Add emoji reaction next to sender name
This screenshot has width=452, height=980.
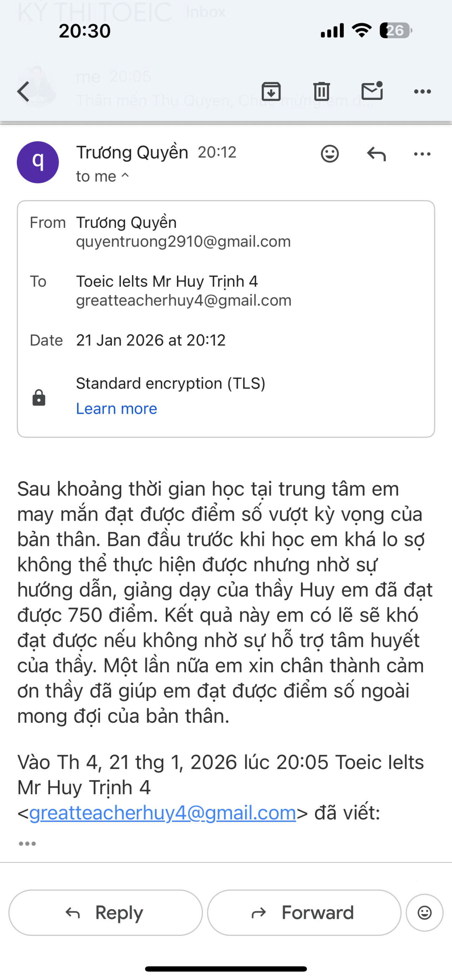pyautogui.click(x=330, y=154)
